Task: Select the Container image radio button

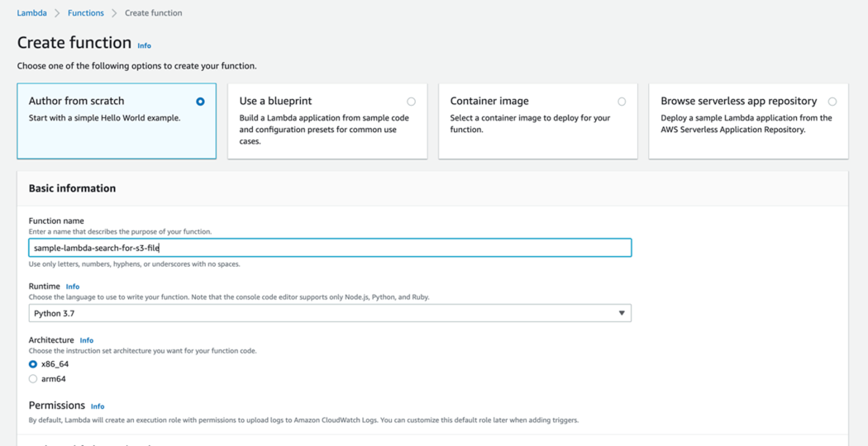Action: pos(622,102)
